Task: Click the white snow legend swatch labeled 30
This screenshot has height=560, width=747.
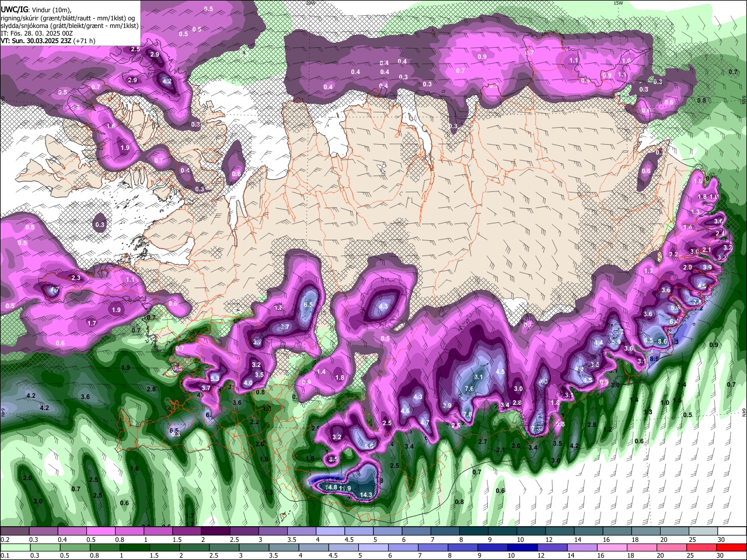Action: point(733,532)
